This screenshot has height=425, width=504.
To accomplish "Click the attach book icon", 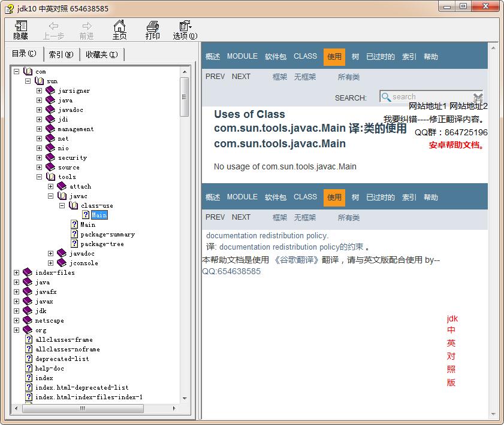I will (x=62, y=186).
